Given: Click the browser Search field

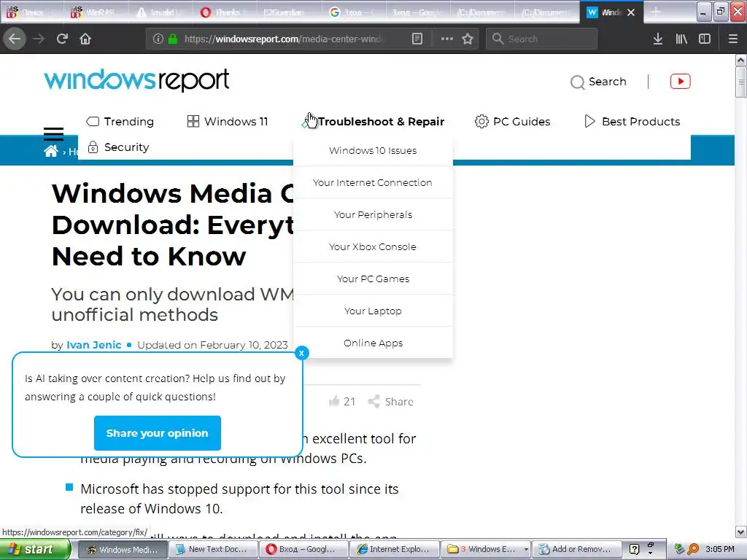Looking at the screenshot, I should (x=542, y=39).
